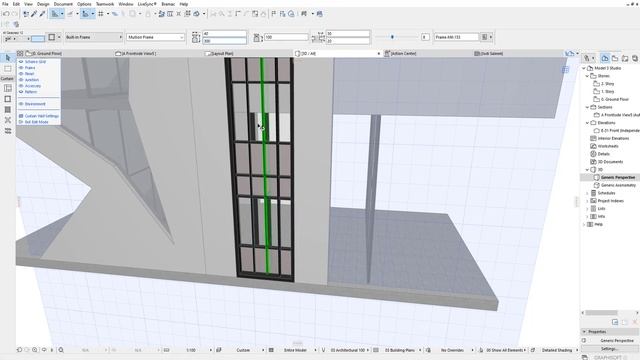640x360 pixels.
Task: Open the Publisher Sets icon in Navigator
Action: pyautogui.click(x=635, y=58)
